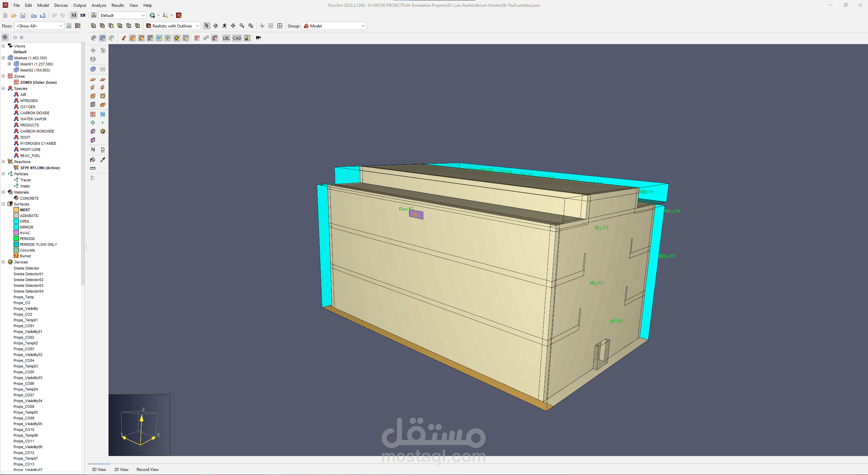The height and width of the screenshot is (475, 868).
Task: Collapse the Species tree node
Action: tap(3, 88)
